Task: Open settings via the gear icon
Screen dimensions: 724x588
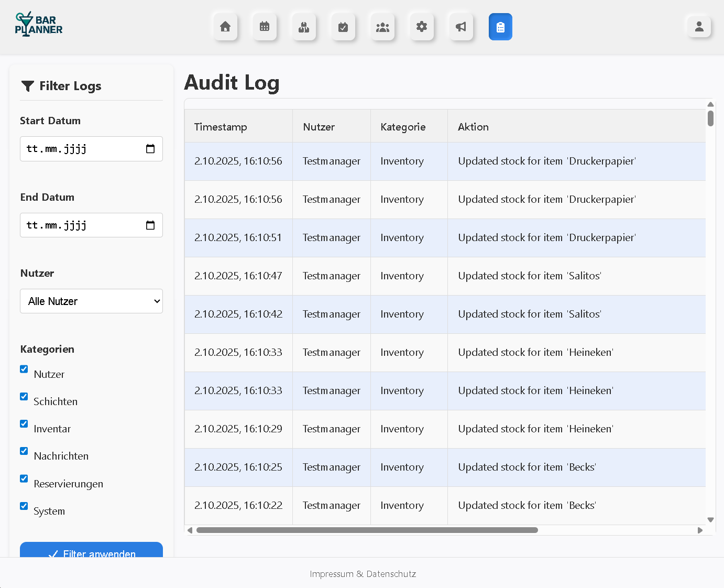Action: tap(422, 27)
